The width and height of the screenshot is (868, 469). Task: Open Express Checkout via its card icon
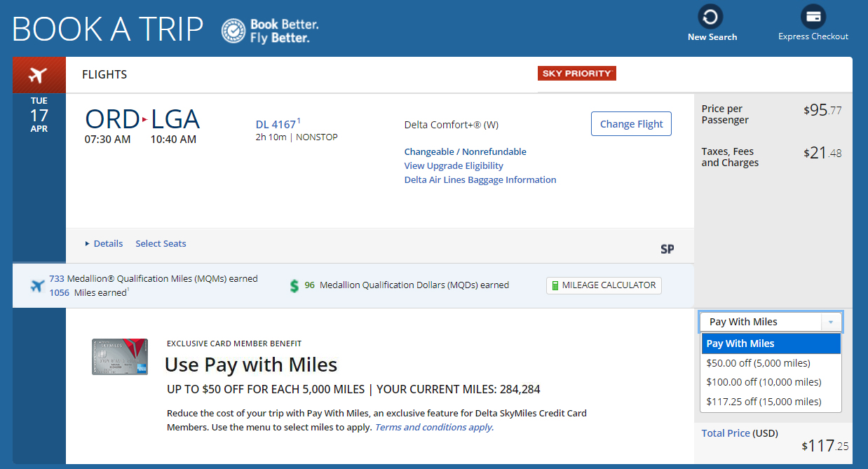(x=812, y=15)
